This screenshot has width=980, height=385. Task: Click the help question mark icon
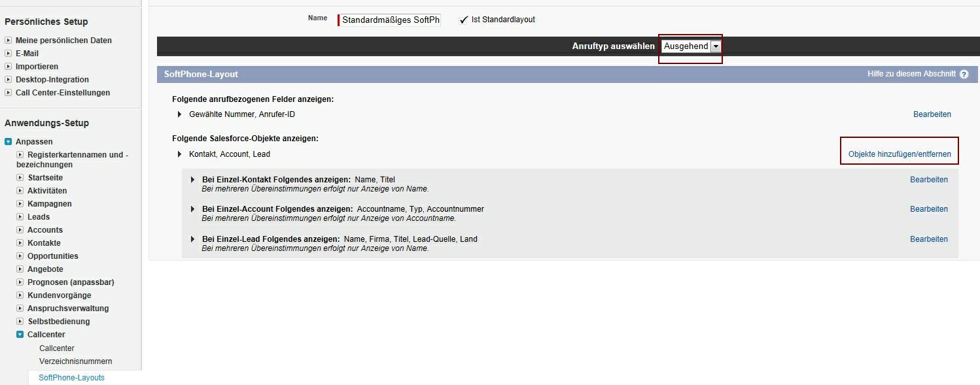[x=964, y=75]
